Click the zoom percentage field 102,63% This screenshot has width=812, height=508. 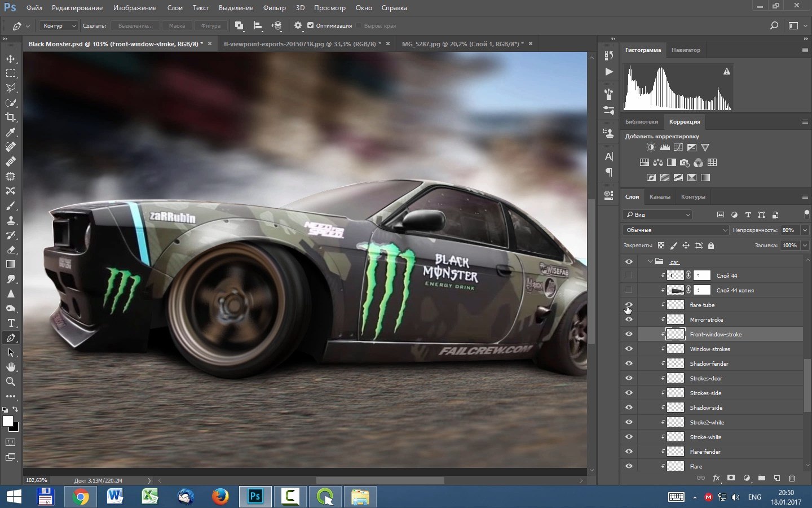click(x=37, y=480)
